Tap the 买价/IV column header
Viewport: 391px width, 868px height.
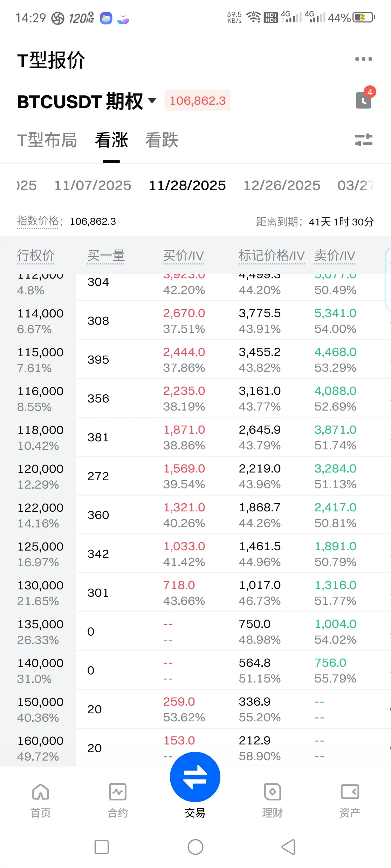pos(183,255)
